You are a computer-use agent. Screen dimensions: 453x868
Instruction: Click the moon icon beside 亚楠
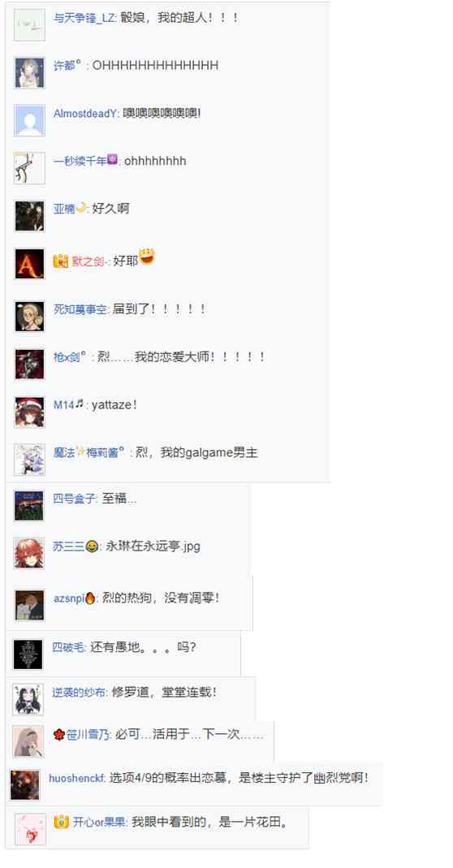82,208
